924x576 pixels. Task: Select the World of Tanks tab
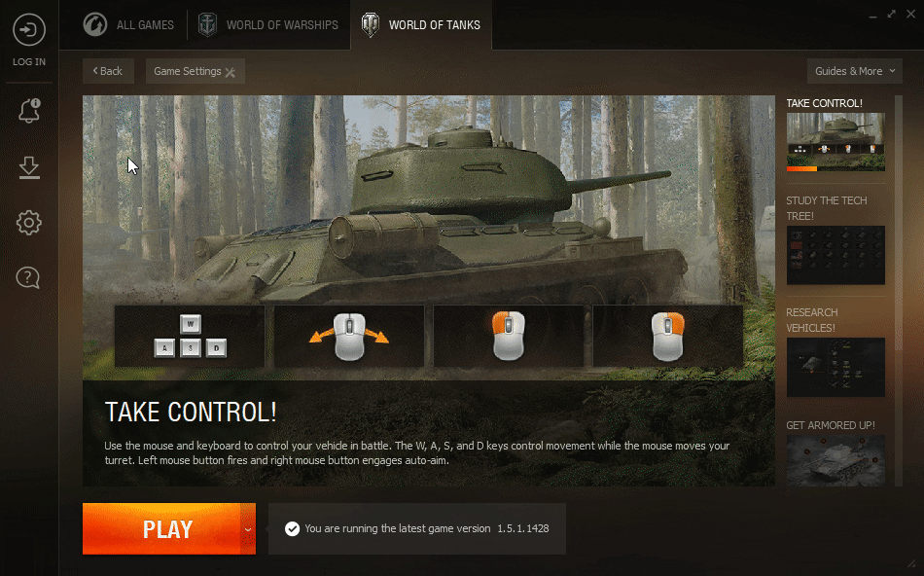click(421, 24)
